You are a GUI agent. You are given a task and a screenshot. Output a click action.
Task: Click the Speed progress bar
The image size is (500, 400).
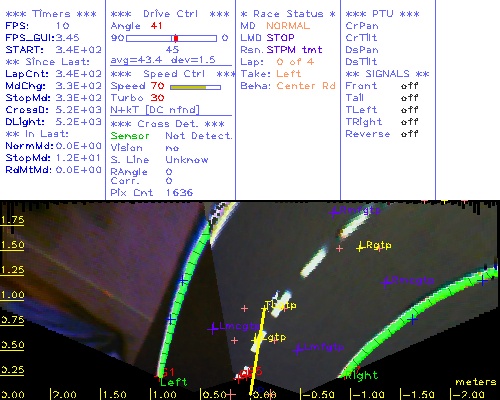point(195,87)
